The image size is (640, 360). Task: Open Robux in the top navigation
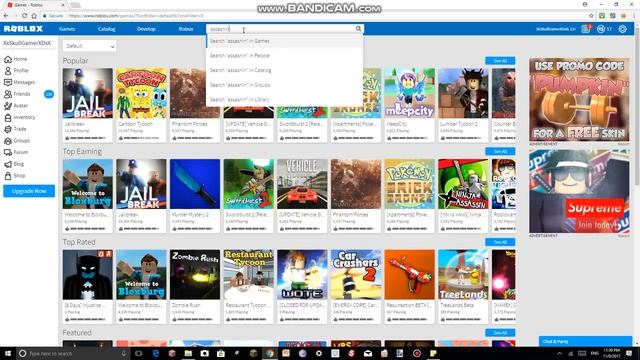186,29
